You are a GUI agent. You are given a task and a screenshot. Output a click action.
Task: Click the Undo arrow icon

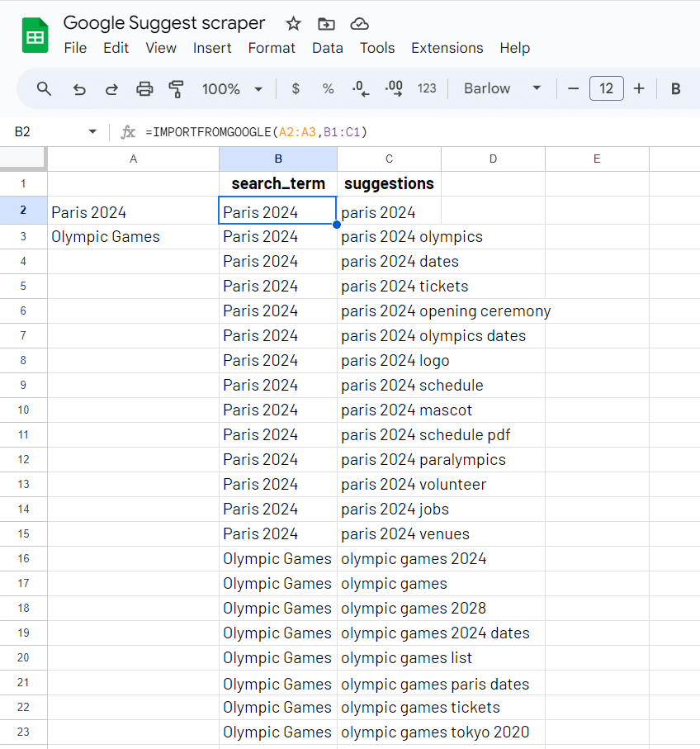pyautogui.click(x=79, y=88)
